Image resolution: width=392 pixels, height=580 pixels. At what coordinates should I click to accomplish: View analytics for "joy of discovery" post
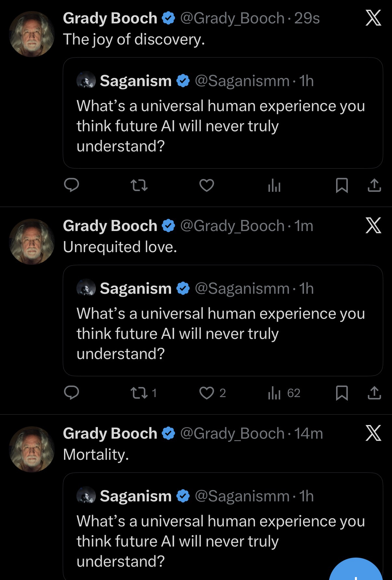(x=274, y=186)
